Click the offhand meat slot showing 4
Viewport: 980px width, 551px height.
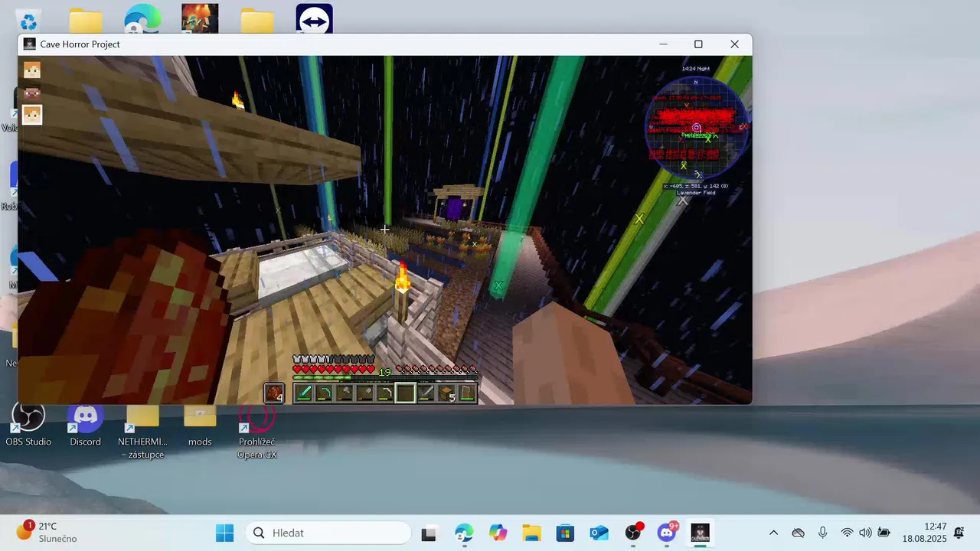pos(274,393)
